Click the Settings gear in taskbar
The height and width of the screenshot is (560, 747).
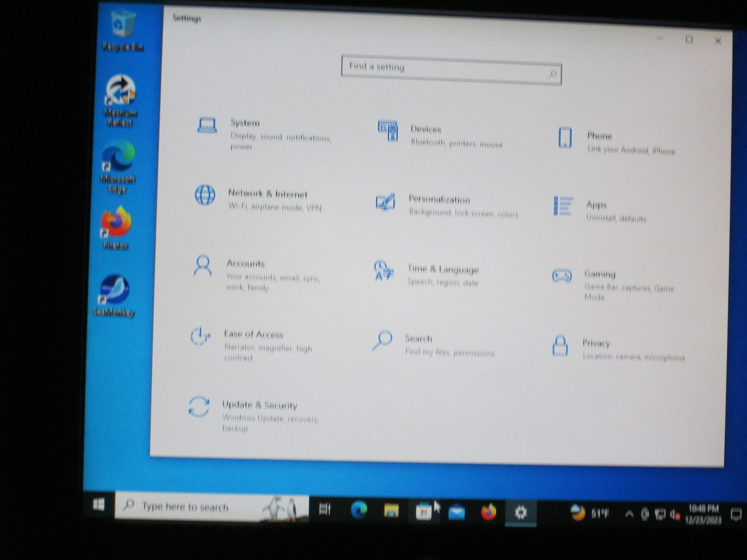click(520, 513)
